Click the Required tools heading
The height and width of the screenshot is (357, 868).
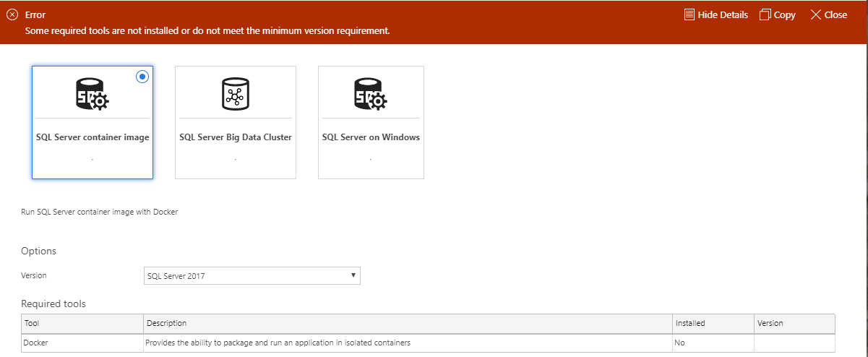coord(53,304)
